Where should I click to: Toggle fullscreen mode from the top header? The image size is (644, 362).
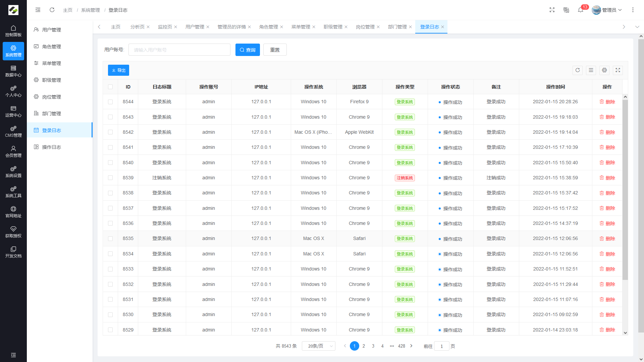click(552, 10)
